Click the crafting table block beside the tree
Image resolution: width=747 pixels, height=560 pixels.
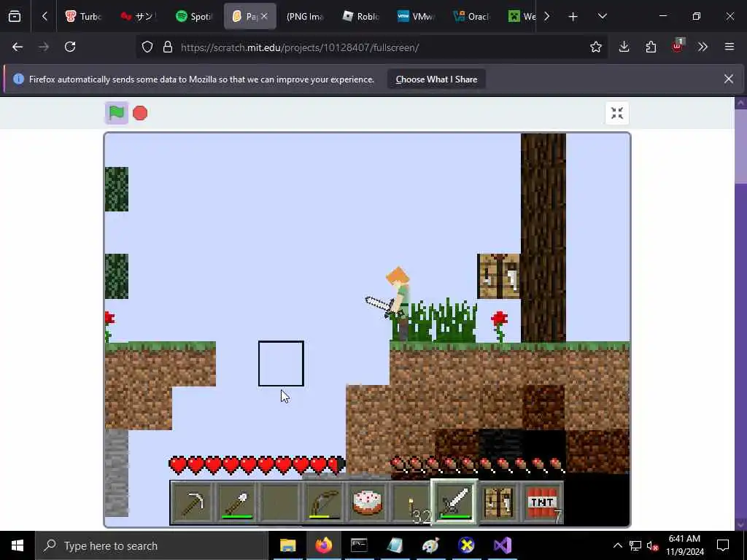[499, 276]
